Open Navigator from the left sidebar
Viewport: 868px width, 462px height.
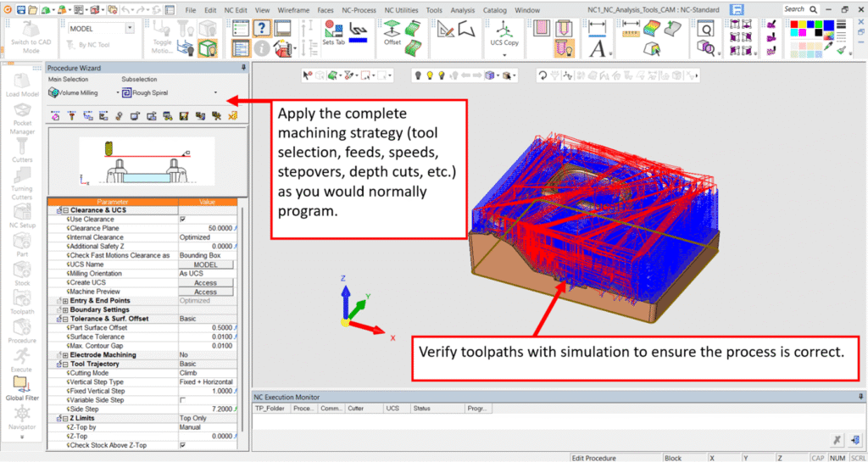coord(22,418)
